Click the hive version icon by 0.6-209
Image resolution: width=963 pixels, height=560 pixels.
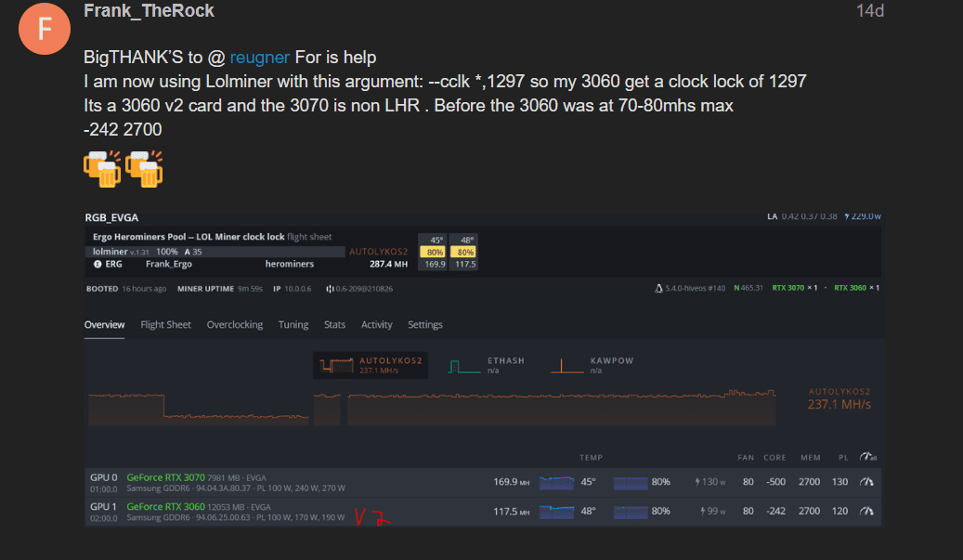[x=330, y=289]
